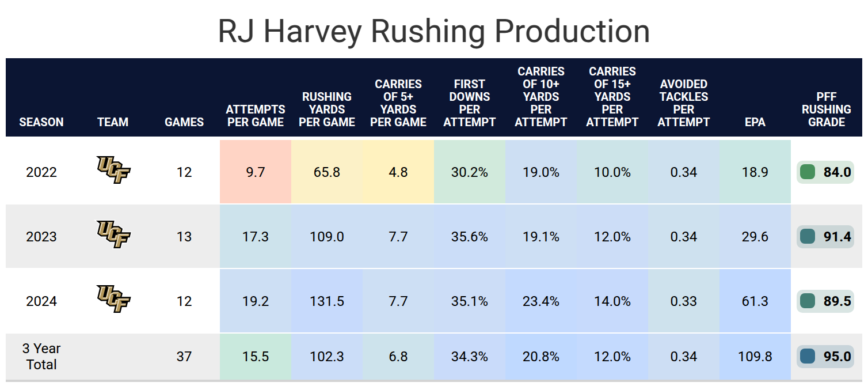The width and height of the screenshot is (868, 386).
Task: Click the 131.5 rushing yards cell
Action: [x=327, y=301]
